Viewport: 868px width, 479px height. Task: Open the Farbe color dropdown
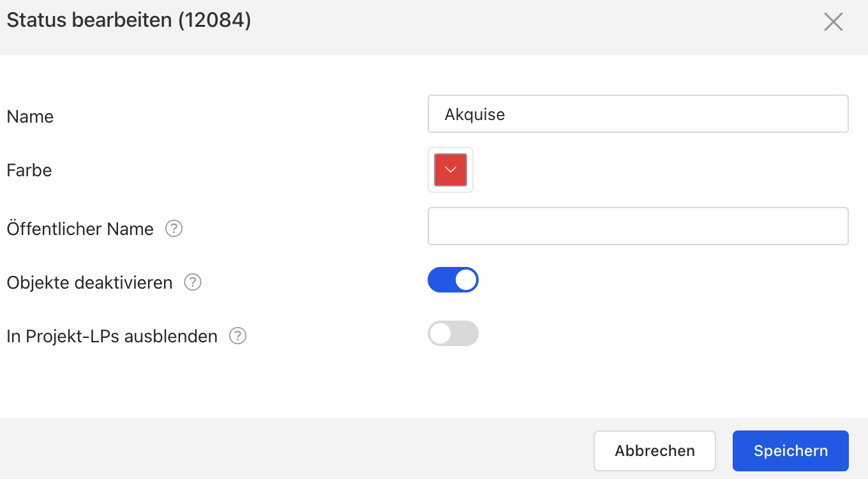451,170
